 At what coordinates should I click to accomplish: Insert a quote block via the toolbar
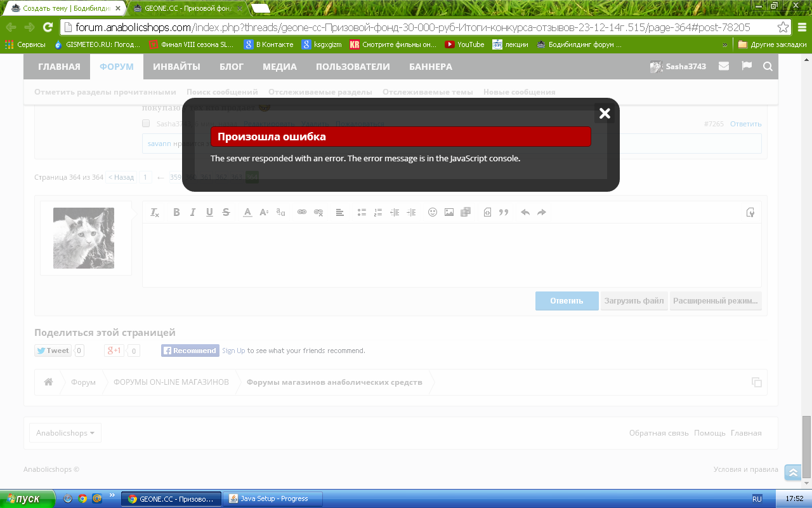coord(504,213)
